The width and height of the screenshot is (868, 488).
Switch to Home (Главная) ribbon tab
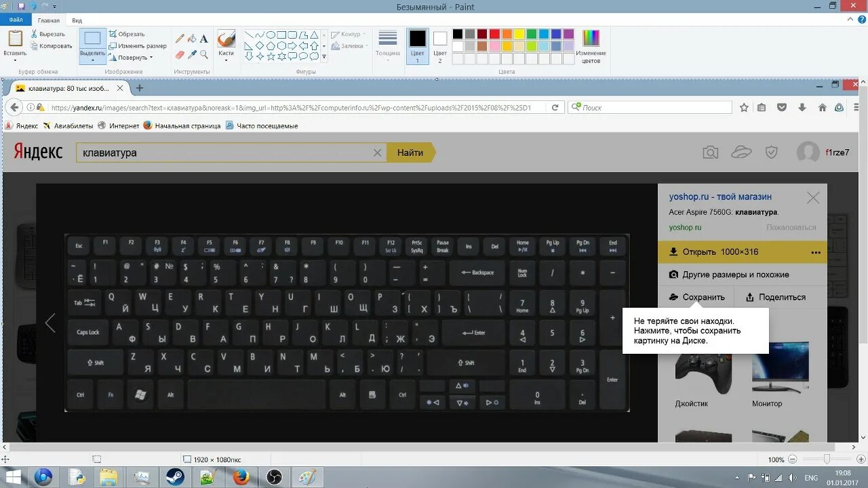[x=49, y=21]
